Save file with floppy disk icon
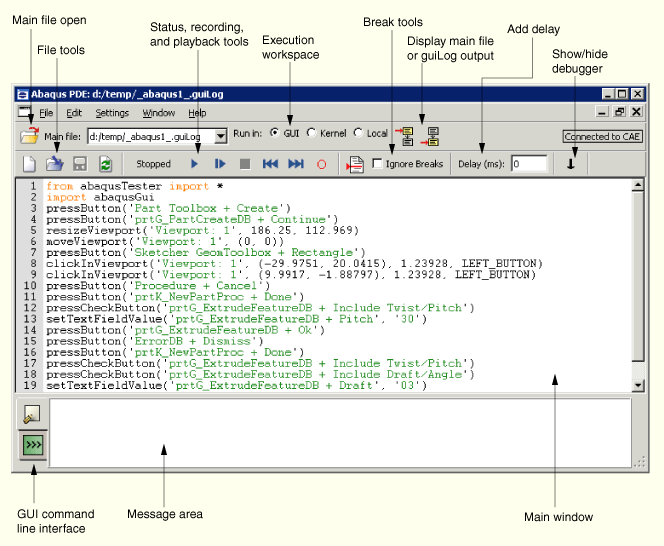Viewport: 664px width, 546px height. coord(80,164)
